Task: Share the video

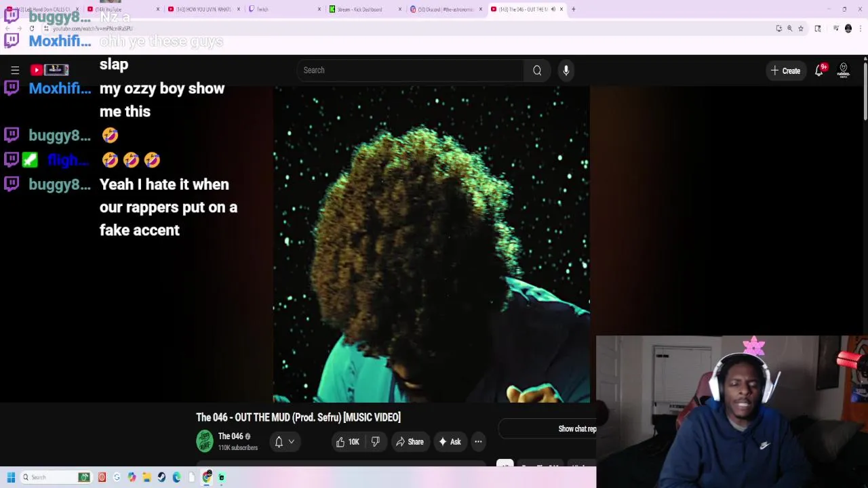Action: click(x=410, y=442)
